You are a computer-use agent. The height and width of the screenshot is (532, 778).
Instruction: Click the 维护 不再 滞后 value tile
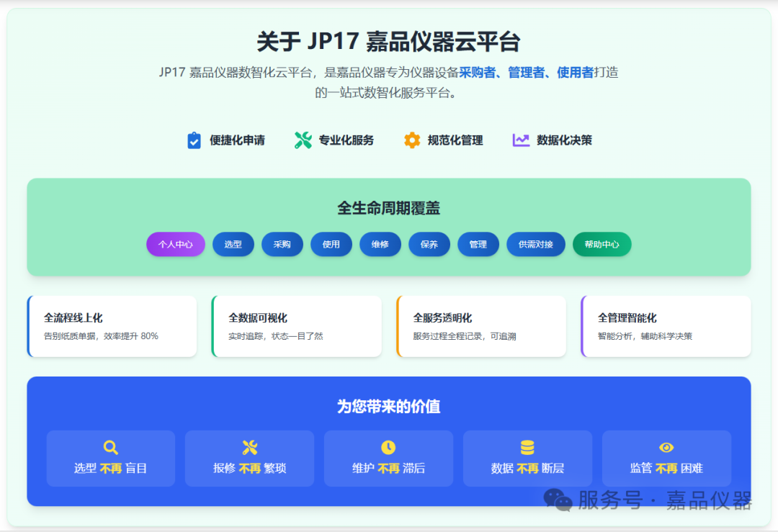[x=388, y=459]
